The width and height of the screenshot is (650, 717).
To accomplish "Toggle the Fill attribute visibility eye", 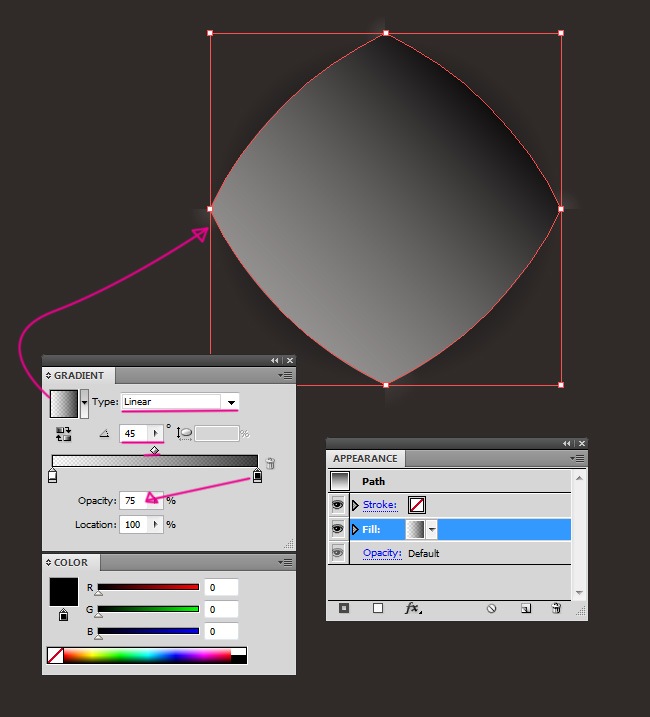I will [x=338, y=529].
